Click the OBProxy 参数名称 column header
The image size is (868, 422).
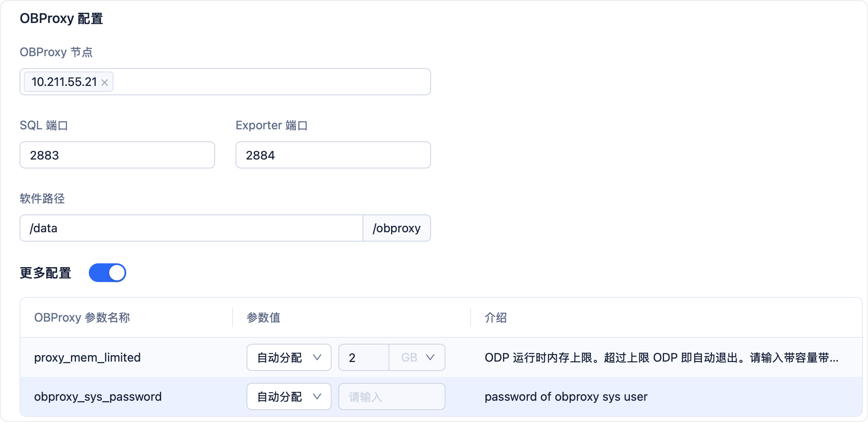tap(82, 318)
